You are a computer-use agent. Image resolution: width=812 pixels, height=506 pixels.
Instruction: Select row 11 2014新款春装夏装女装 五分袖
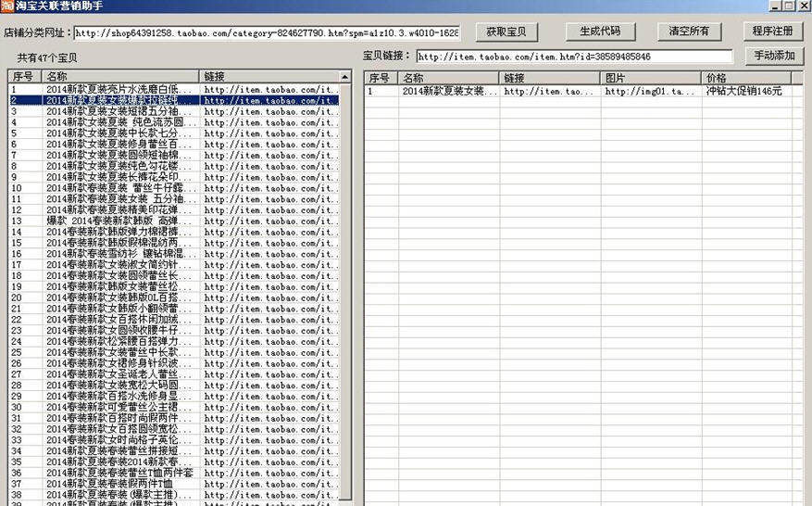coord(174,199)
